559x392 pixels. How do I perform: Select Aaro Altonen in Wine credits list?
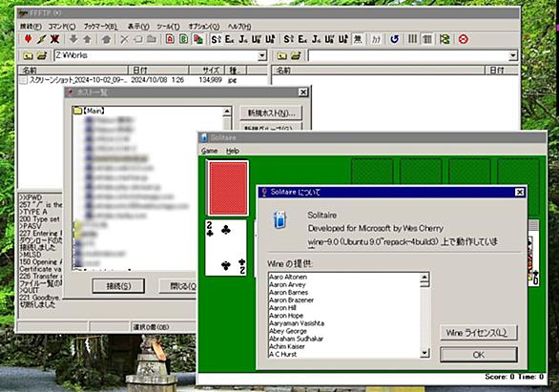(288, 277)
